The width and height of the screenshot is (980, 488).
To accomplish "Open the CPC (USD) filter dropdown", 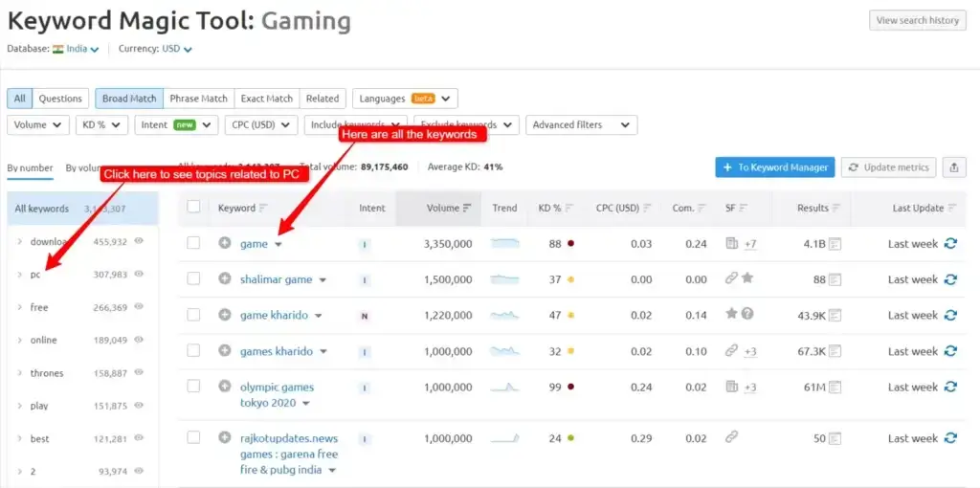I will coord(260,125).
